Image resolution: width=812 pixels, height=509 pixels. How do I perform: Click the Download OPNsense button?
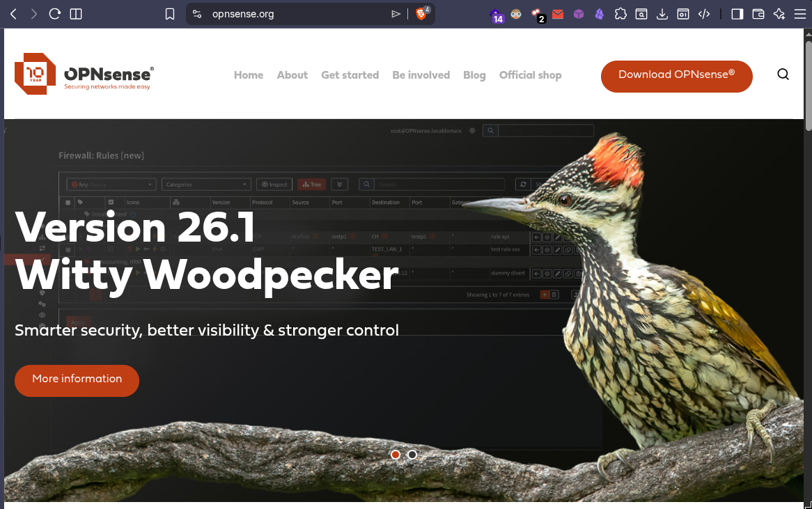pos(676,76)
